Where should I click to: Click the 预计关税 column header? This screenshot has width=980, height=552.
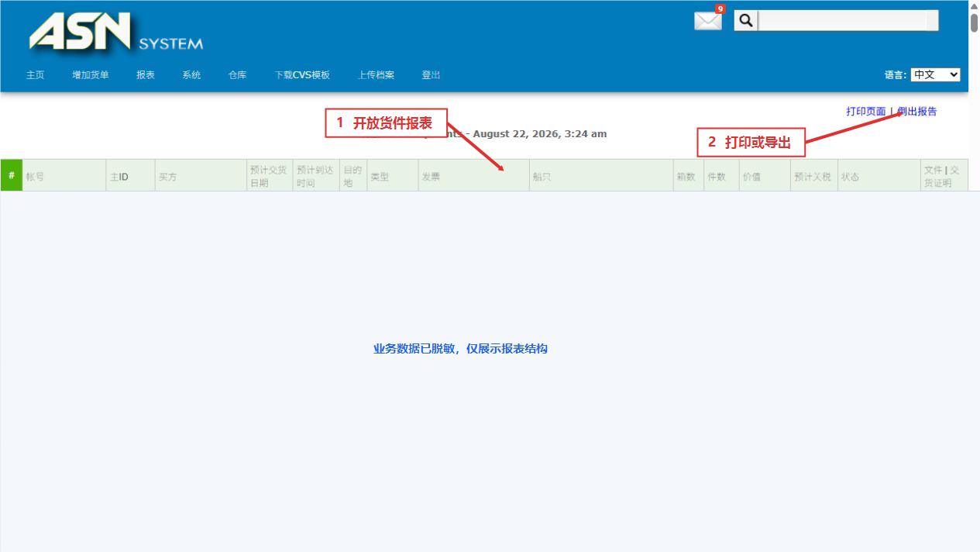(x=814, y=176)
